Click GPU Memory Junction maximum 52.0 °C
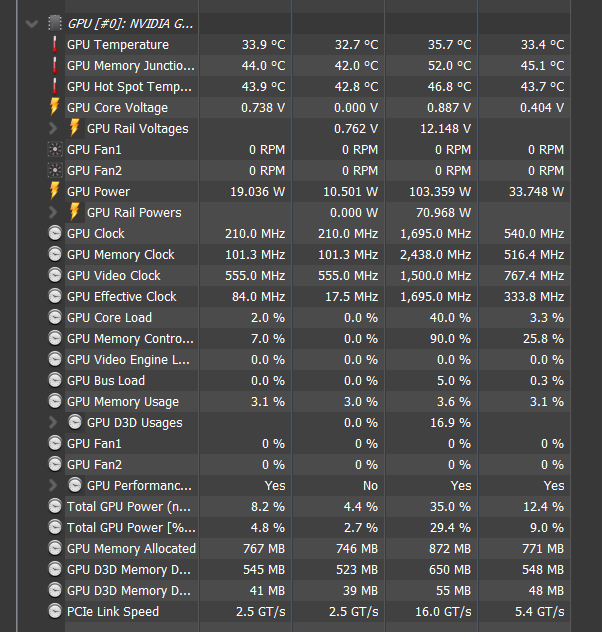Image resolution: width=602 pixels, height=632 pixels. 450,65
